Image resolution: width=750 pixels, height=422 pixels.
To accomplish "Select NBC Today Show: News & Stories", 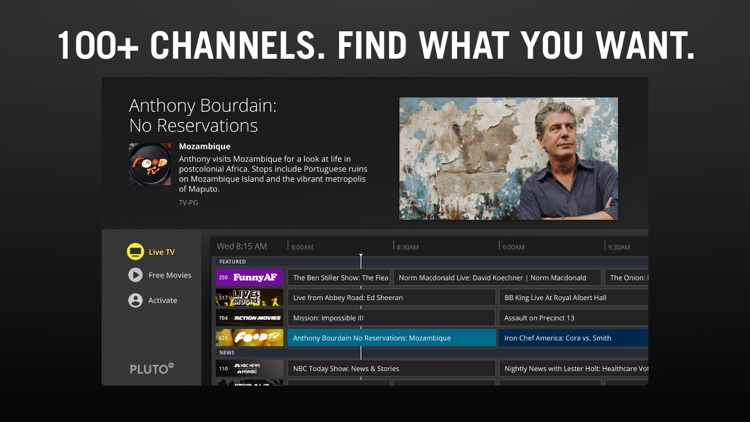I will pyautogui.click(x=391, y=368).
